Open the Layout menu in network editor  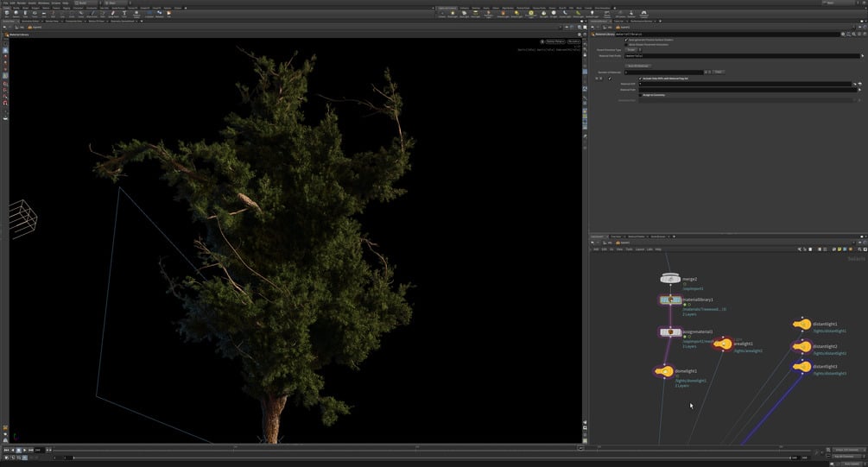[640, 249]
